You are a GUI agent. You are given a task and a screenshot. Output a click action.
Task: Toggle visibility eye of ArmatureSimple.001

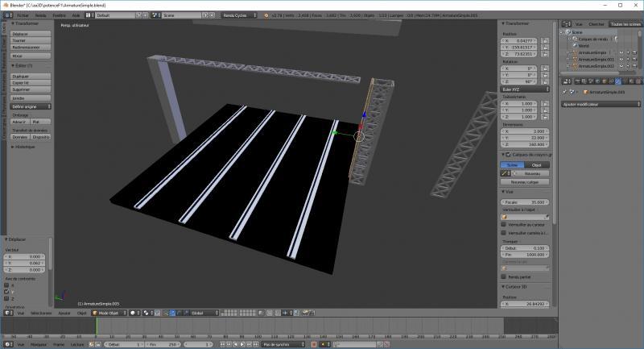pyautogui.click(x=622, y=60)
